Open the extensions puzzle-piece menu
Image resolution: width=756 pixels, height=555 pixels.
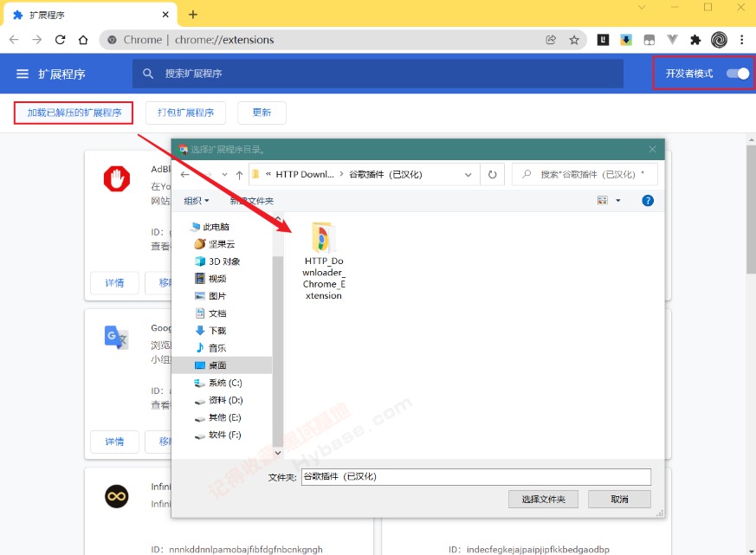(695, 40)
